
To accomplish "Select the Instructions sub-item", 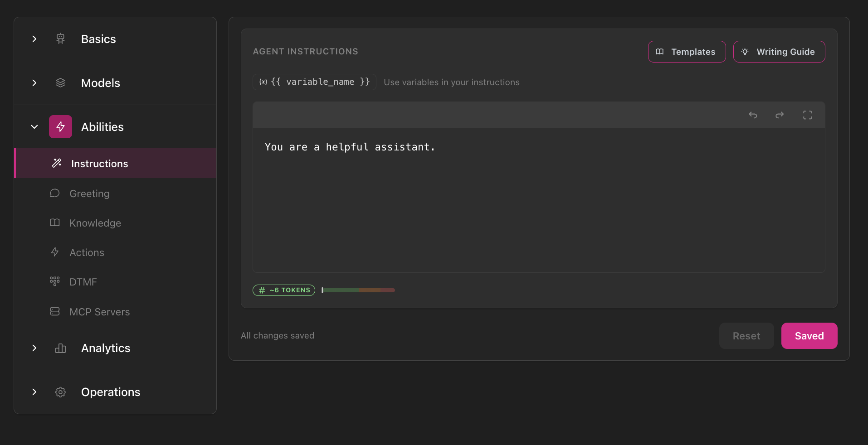I will [x=115, y=163].
